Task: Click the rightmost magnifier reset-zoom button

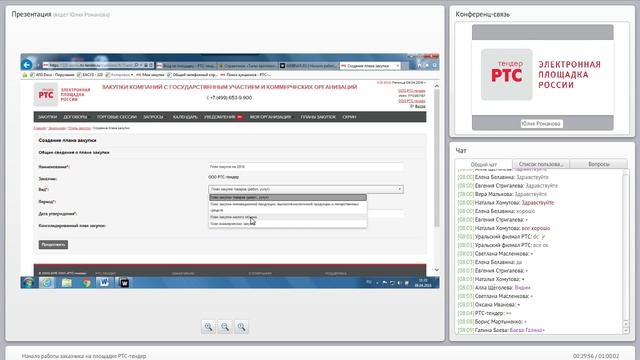Action: (242, 327)
